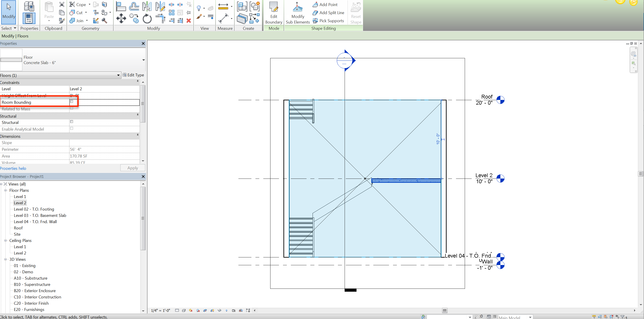
Task: Expand the floor type selector in Properties
Action: pos(143,60)
